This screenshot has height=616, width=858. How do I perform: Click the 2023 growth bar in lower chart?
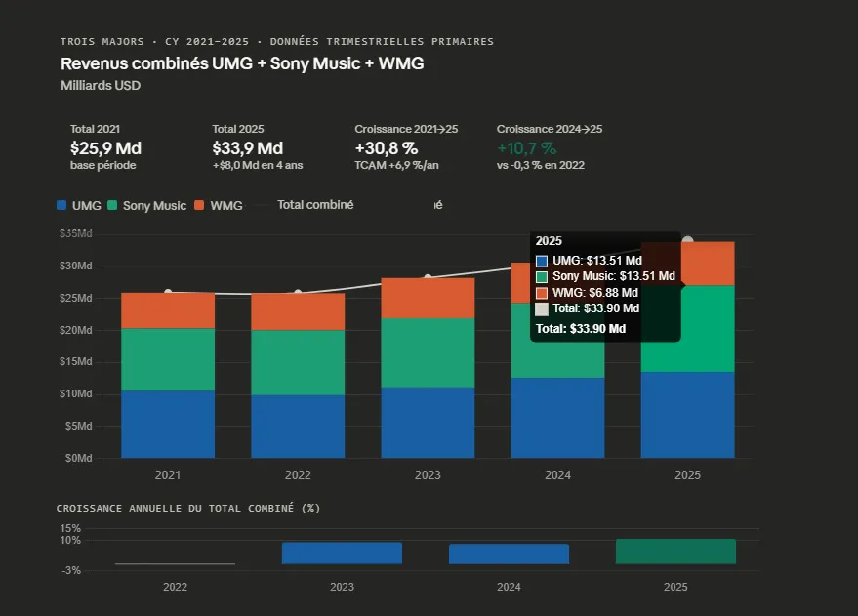342,553
